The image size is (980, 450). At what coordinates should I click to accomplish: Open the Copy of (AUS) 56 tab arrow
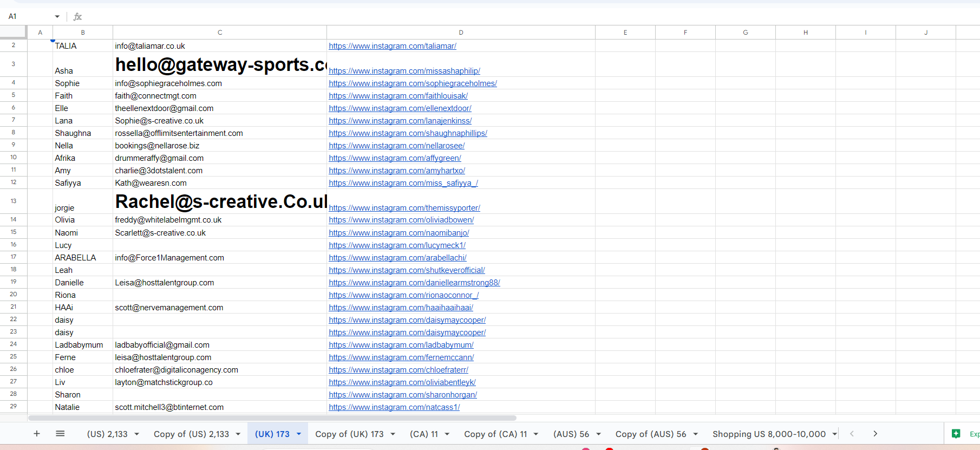695,434
